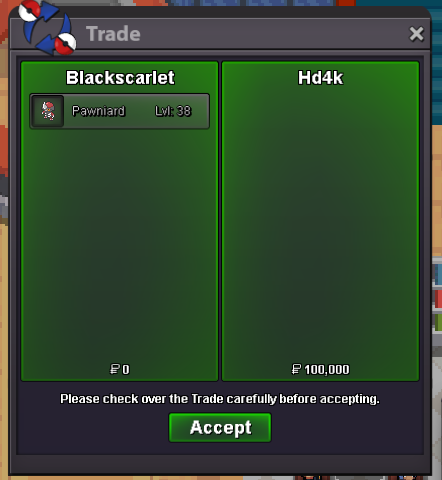Select the Pawniard sprite thumbnail

pyautogui.click(x=48, y=111)
